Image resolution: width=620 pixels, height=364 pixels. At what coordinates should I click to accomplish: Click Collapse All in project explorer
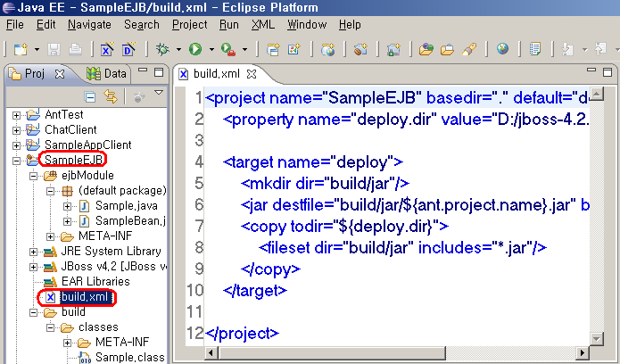(x=90, y=97)
